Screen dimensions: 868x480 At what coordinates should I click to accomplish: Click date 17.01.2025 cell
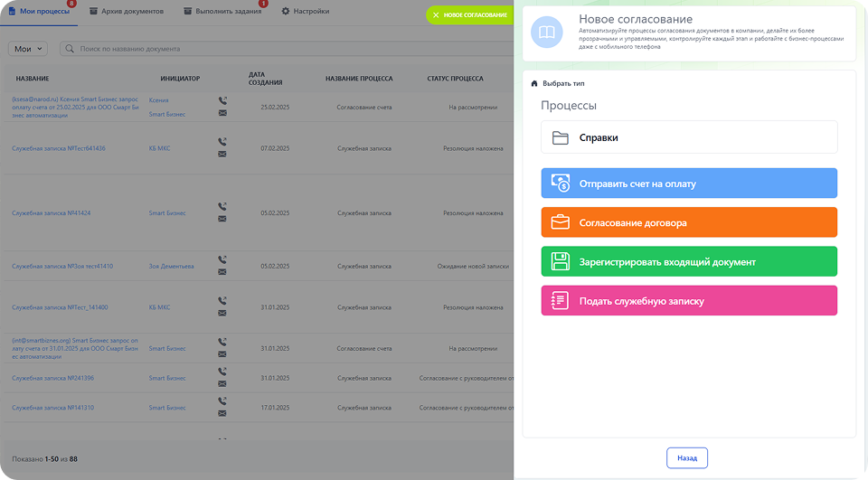point(275,408)
